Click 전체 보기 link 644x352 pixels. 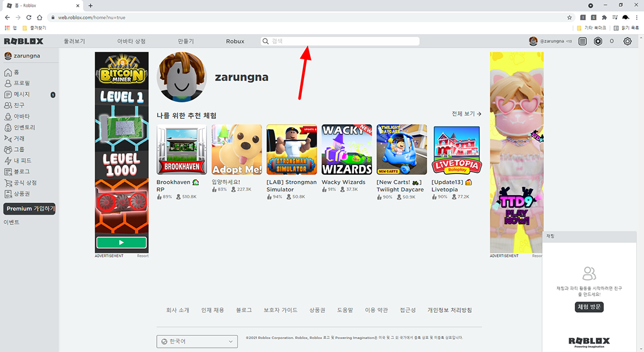466,114
